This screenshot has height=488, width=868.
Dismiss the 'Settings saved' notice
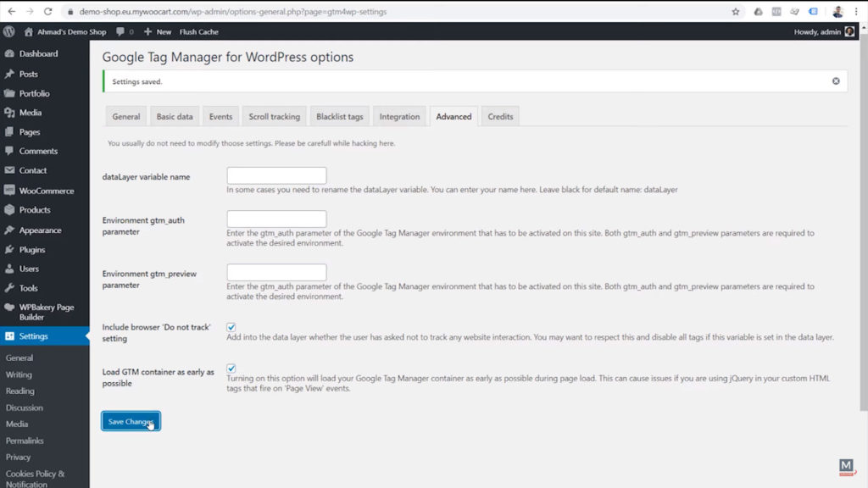(835, 80)
